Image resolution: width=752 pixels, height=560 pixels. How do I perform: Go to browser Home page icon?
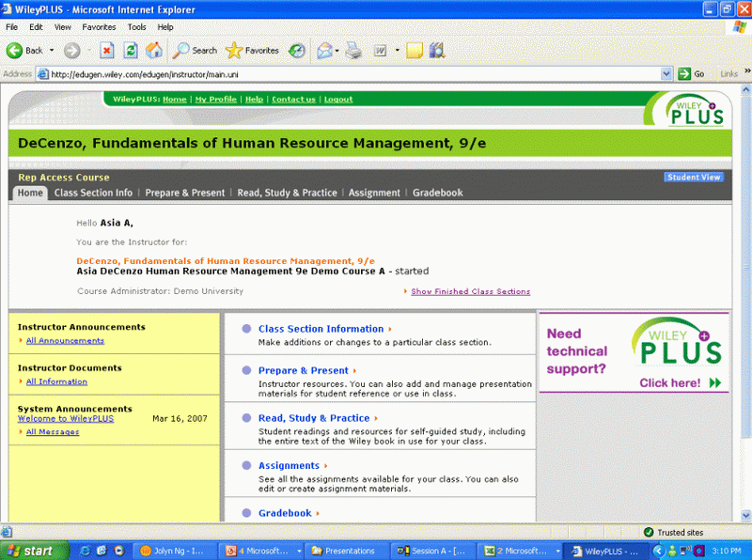pyautogui.click(x=154, y=51)
